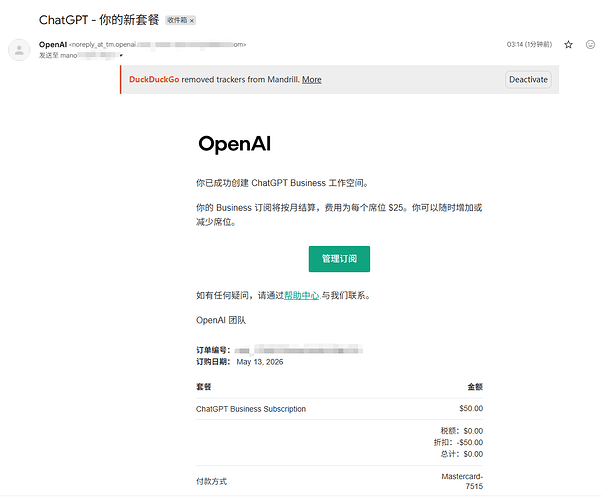Remove the 收件箱 label via its x
Viewport: 601px width, 500px height.
tap(192, 21)
